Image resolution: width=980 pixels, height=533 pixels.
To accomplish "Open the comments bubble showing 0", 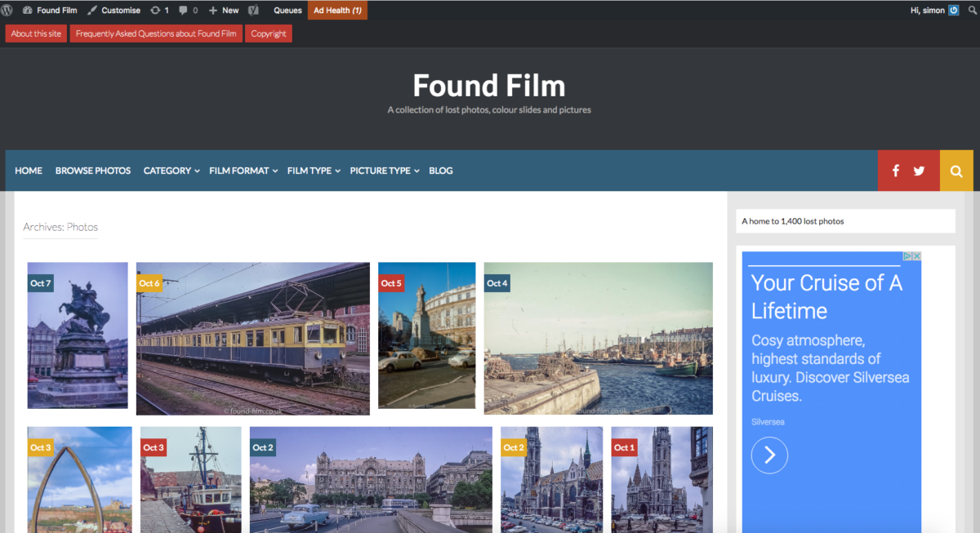I will [188, 10].
